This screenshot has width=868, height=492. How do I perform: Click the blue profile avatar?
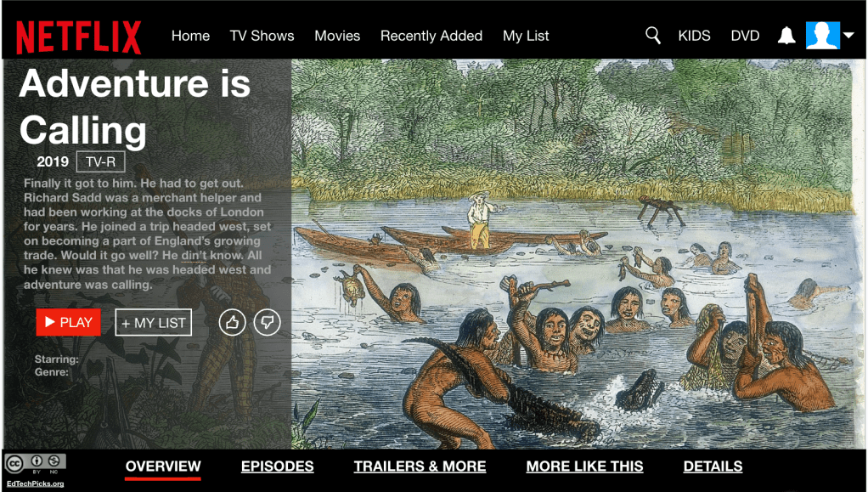pyautogui.click(x=823, y=36)
